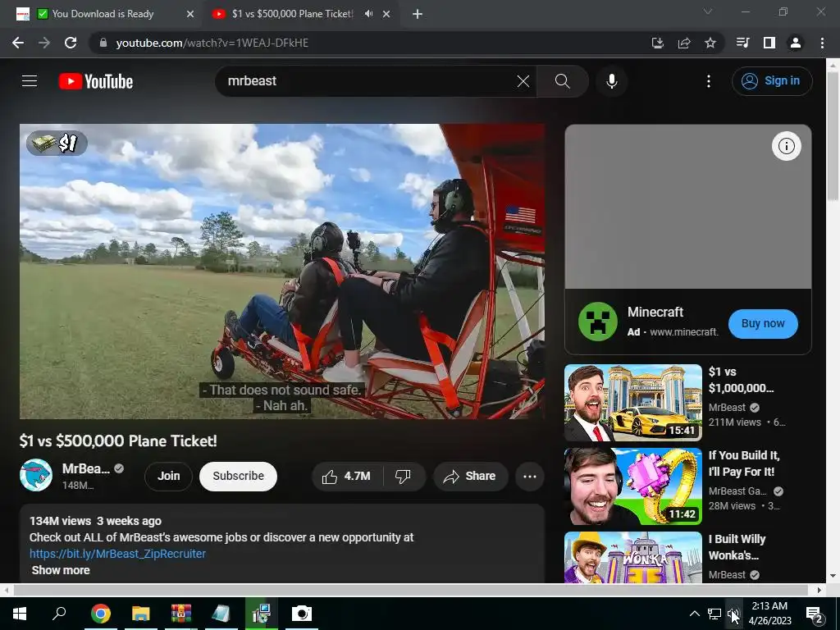Open YouTube settings three-dot menu
Image resolution: width=840 pixels, height=630 pixels.
tap(708, 81)
